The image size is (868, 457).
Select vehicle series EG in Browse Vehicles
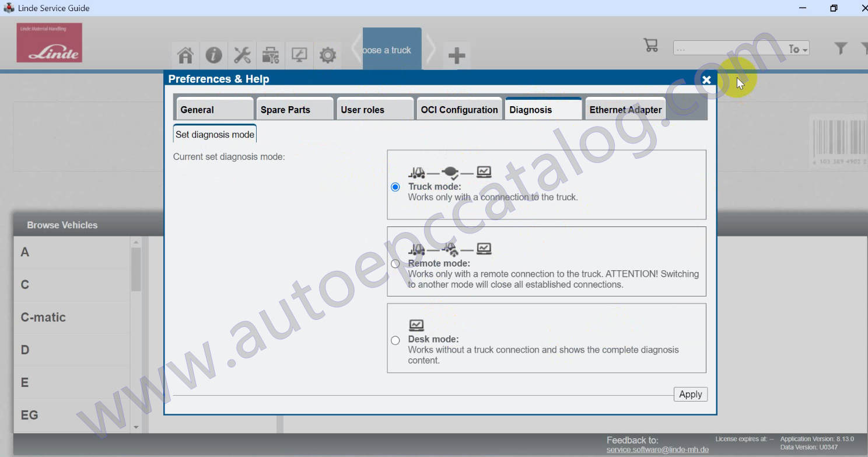tap(72, 416)
